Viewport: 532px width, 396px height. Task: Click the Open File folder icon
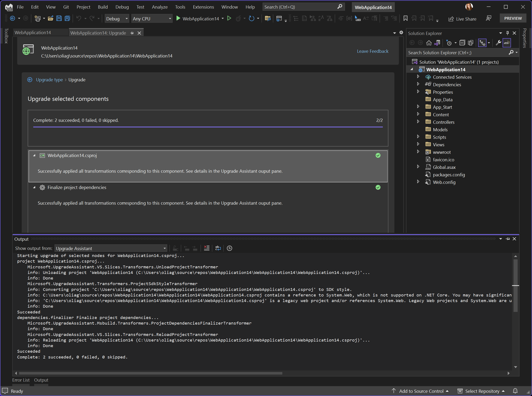51,18
